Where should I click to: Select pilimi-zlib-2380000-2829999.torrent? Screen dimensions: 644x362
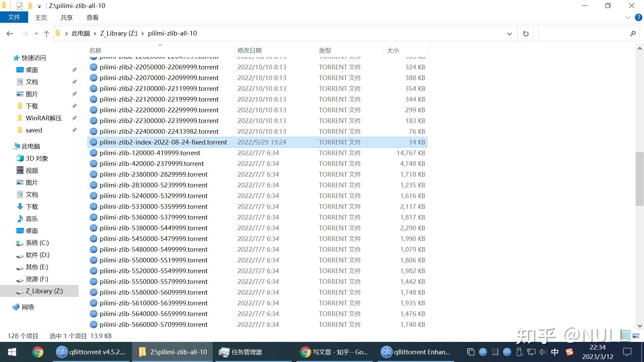pos(257,174)
